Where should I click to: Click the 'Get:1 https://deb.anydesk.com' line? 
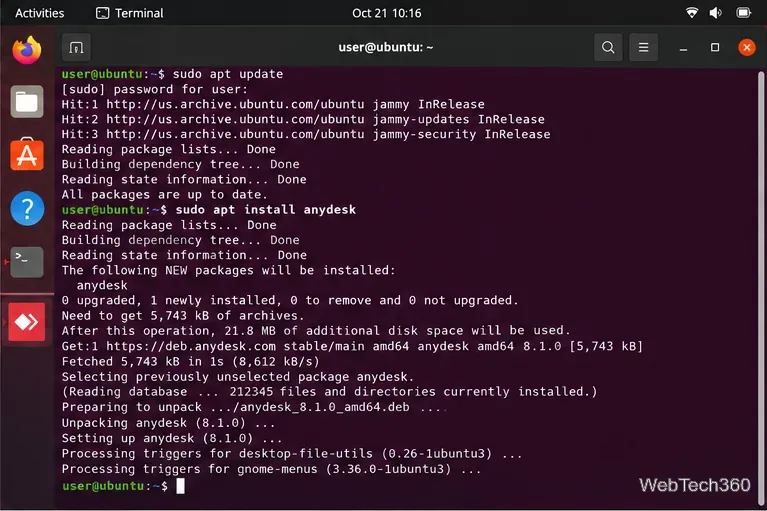[x=352, y=346]
